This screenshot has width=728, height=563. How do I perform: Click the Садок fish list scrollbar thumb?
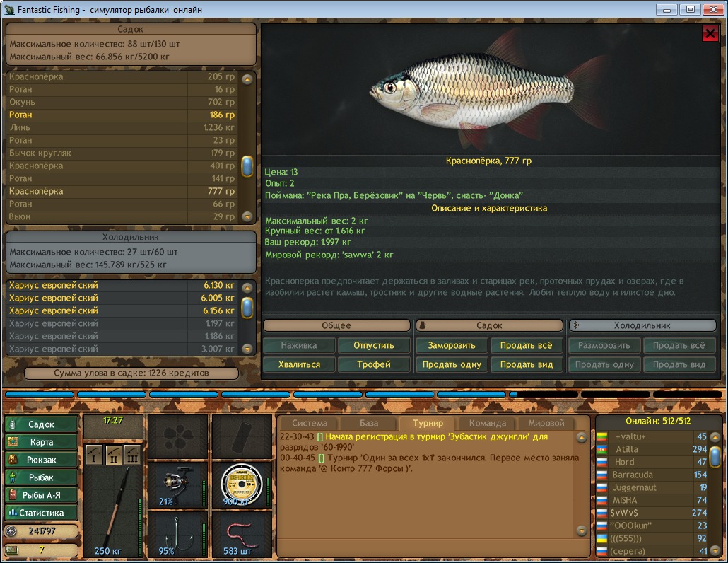pyautogui.click(x=247, y=166)
